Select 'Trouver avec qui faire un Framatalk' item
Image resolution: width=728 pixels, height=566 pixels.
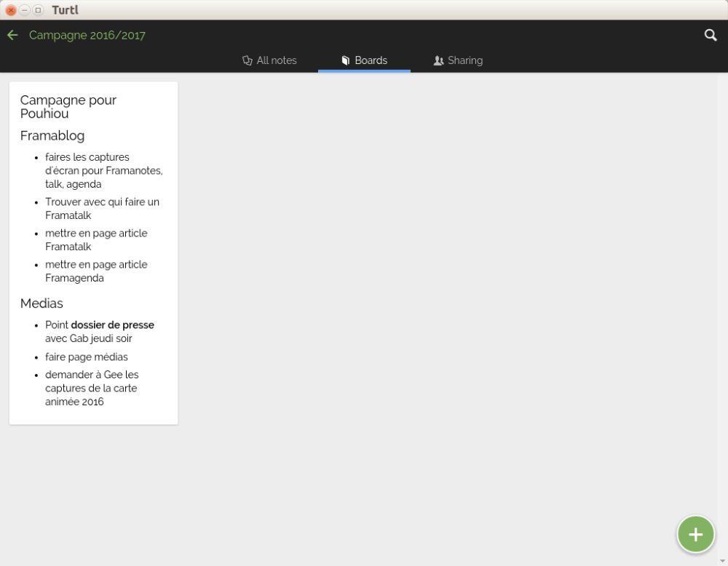point(102,208)
